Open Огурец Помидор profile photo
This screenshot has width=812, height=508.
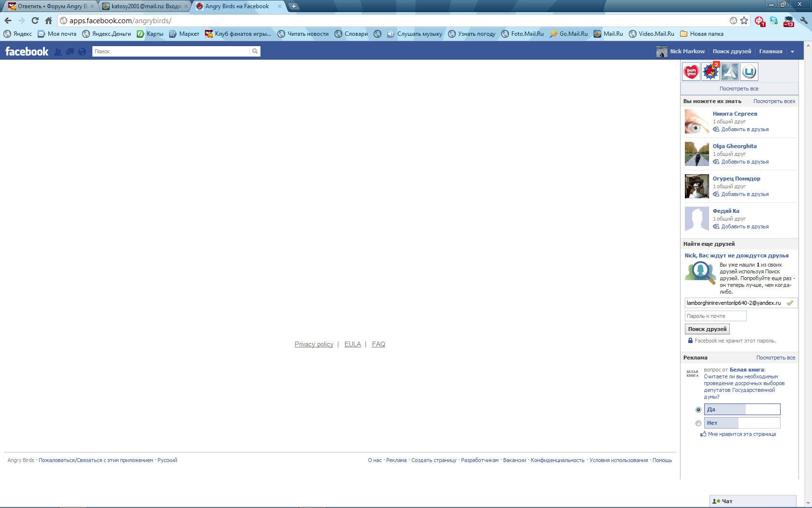pyautogui.click(x=696, y=186)
